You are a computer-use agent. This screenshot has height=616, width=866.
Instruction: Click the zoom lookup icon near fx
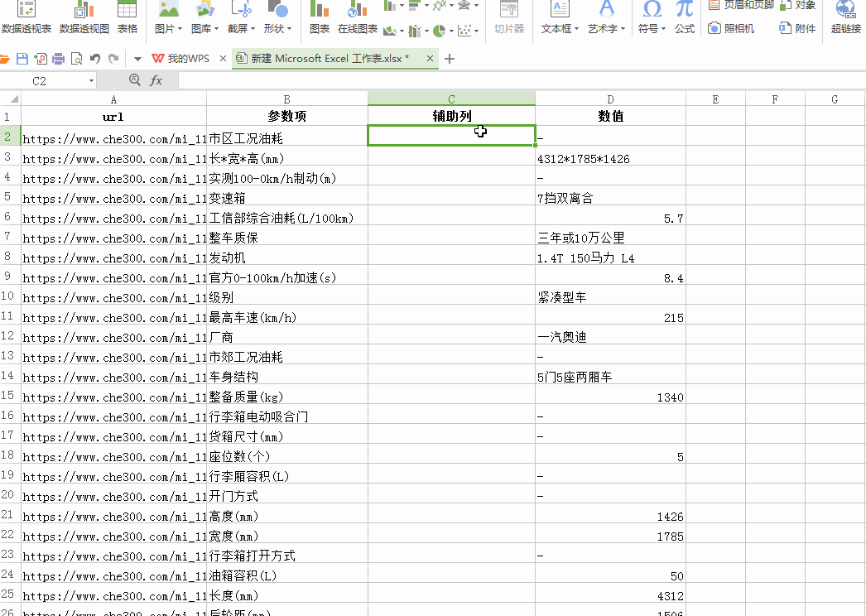click(134, 80)
